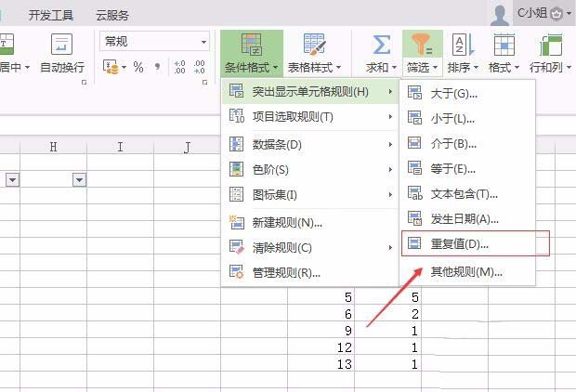Viewport: 576px width, 392px height.
Task: Expand the number format (常规) combo box
Action: [x=204, y=41]
